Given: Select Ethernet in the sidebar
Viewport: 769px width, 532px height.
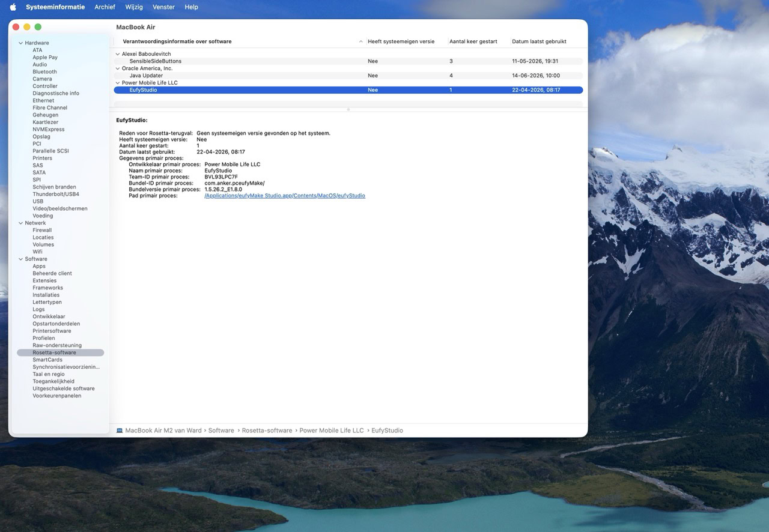Looking at the screenshot, I should (43, 101).
